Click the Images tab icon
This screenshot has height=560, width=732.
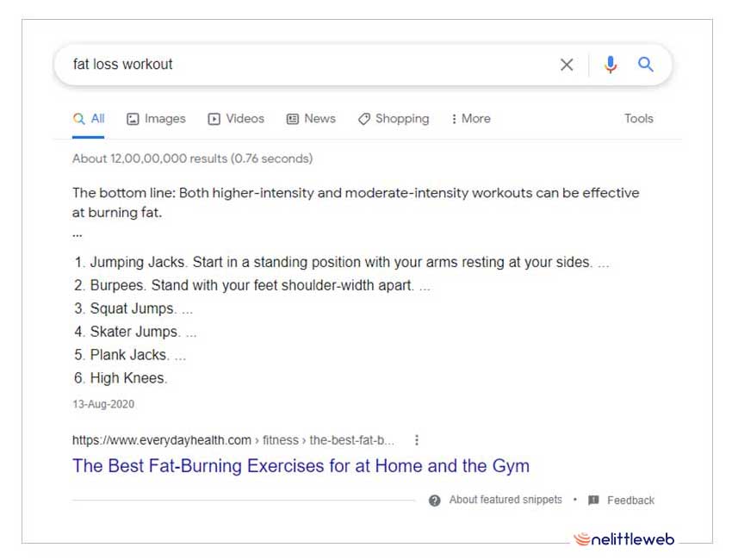(133, 119)
